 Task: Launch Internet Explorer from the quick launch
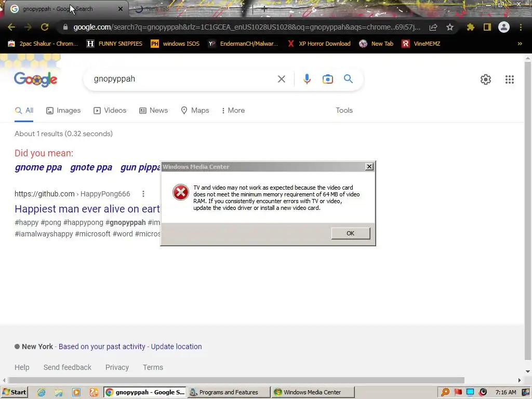(42, 393)
